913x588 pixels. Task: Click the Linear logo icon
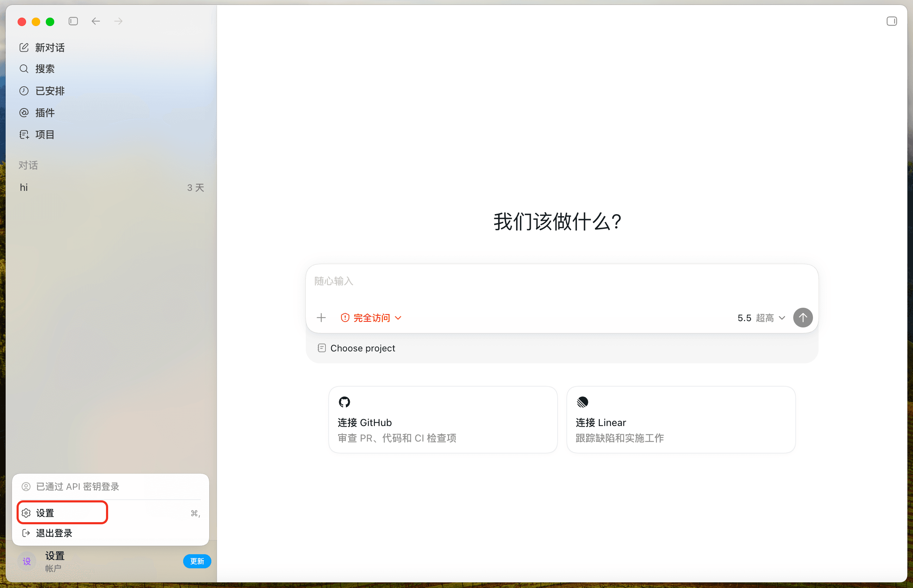(582, 402)
